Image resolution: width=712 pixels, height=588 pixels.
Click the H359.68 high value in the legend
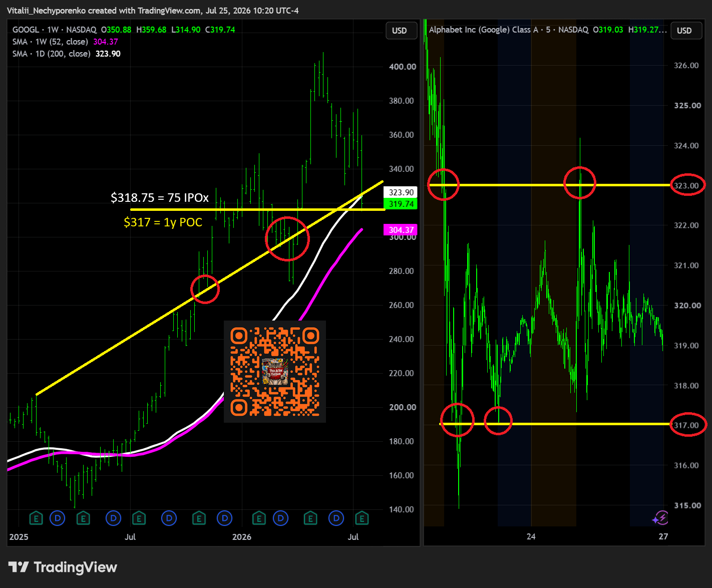(151, 30)
